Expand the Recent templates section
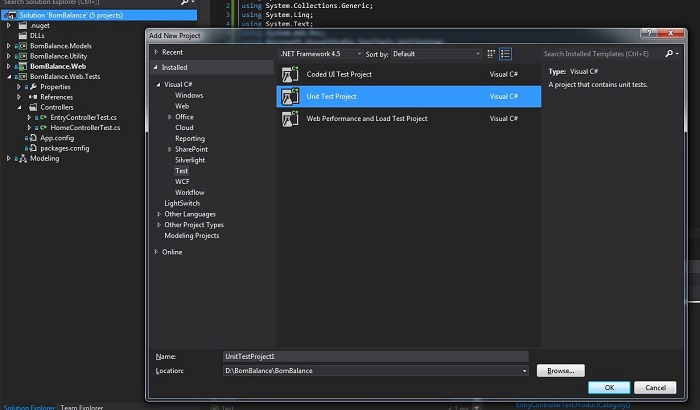This screenshot has width=700, height=410. pyautogui.click(x=156, y=52)
